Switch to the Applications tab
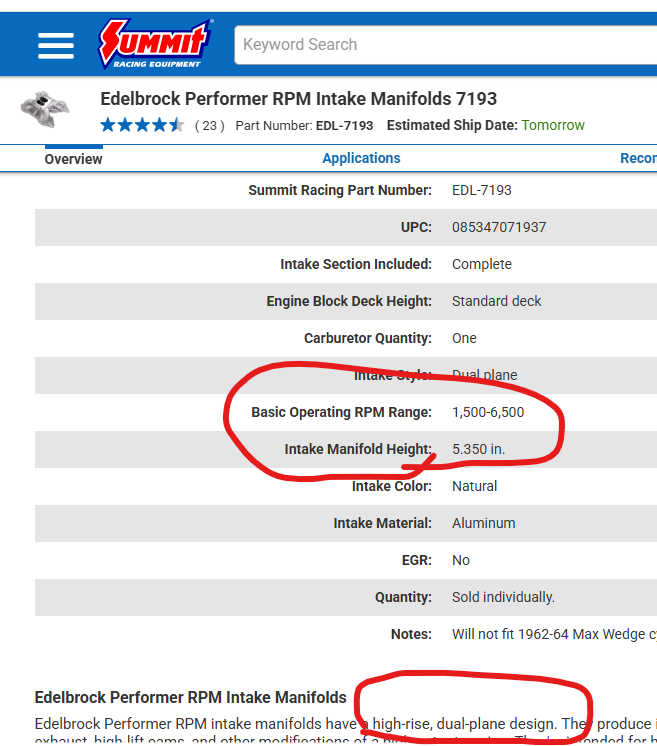Image resolution: width=657 pixels, height=746 pixels. click(361, 158)
